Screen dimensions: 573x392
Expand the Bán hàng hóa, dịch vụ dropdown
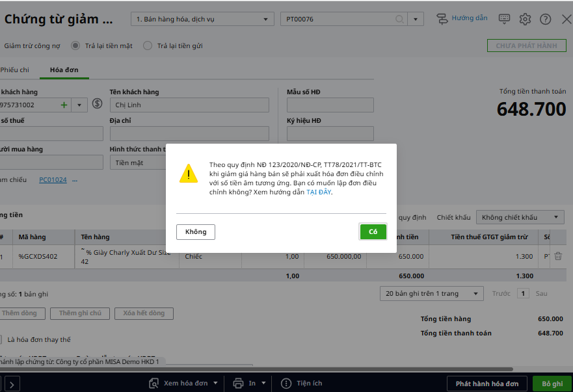point(202,20)
